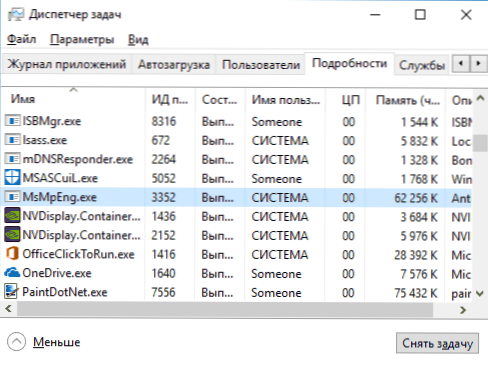The width and height of the screenshot is (488, 366).
Task: Click PID value 2264
Action: point(163,160)
